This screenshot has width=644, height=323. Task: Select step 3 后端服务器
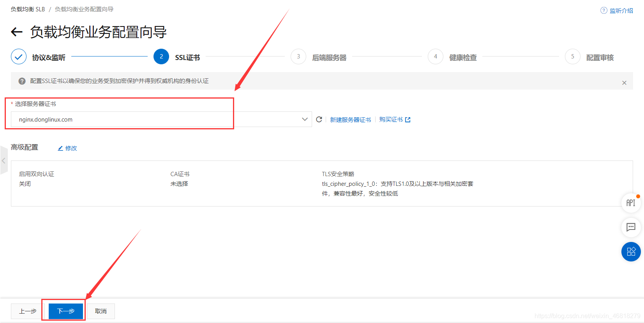tap(319, 57)
